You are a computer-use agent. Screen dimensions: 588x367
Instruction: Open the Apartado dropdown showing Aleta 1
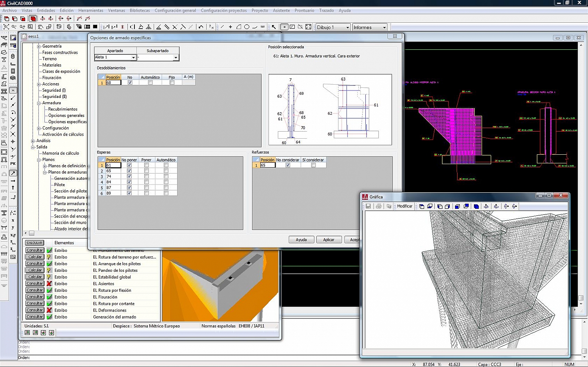133,58
